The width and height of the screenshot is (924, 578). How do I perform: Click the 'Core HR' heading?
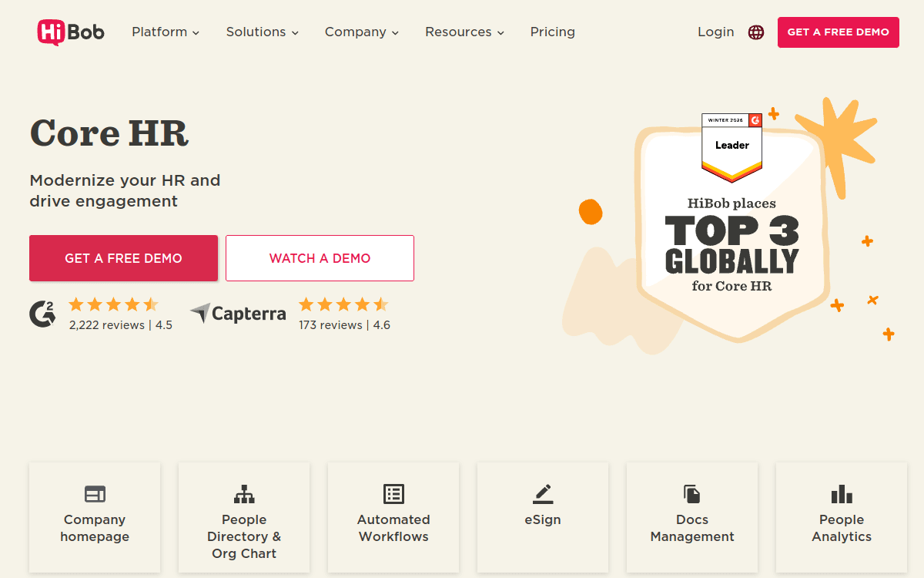point(109,133)
